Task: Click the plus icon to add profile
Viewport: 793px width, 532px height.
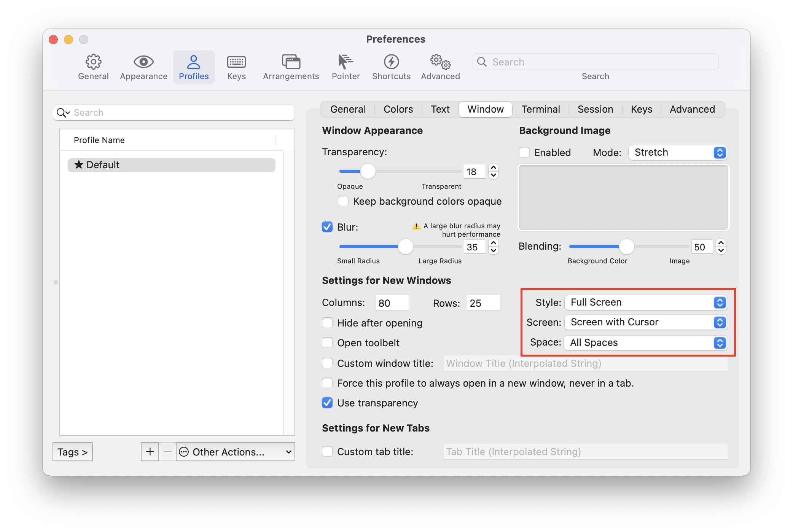Action: [150, 452]
